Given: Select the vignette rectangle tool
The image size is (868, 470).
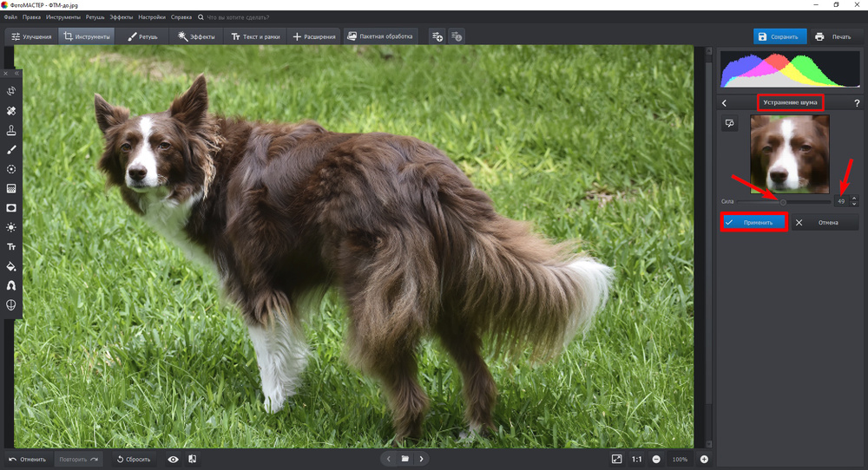Looking at the screenshot, I should click(x=11, y=208).
